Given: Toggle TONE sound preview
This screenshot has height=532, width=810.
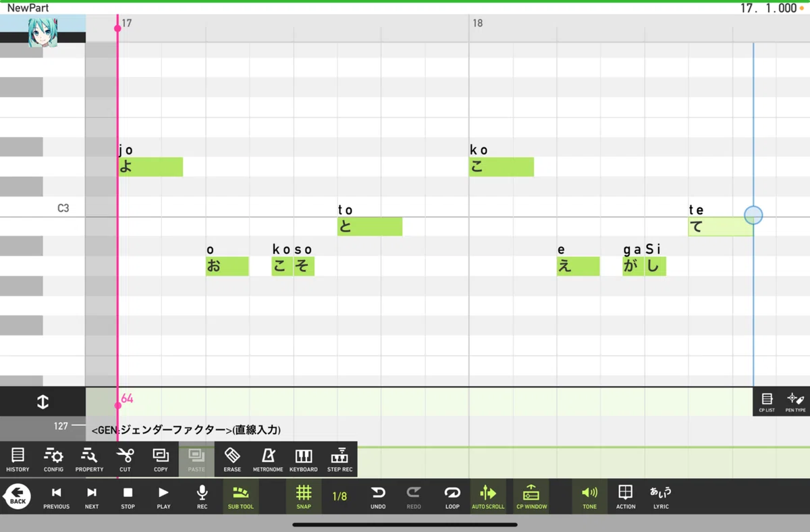Looking at the screenshot, I should click(590, 497).
